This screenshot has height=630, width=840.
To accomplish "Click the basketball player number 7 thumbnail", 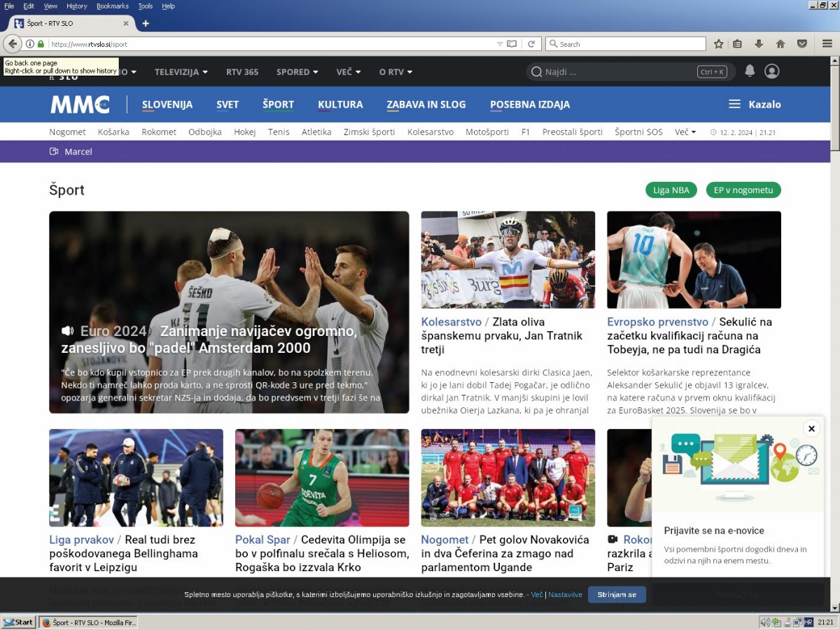I will click(322, 477).
